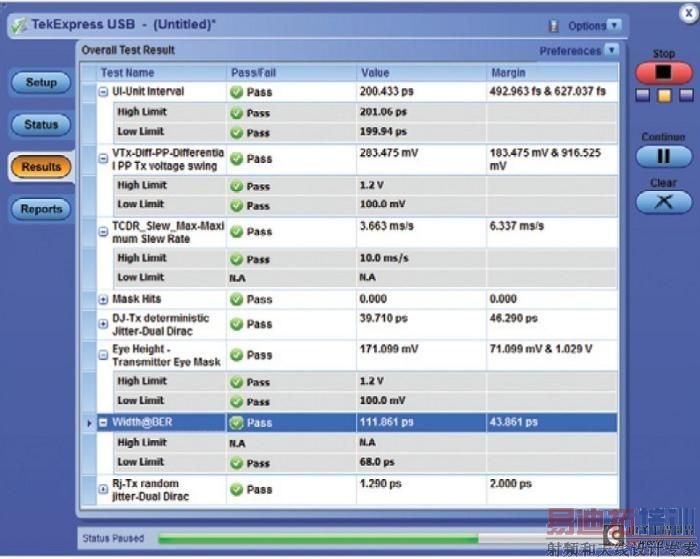700x559 pixels.
Task: Click the test progress bar
Action: click(353, 539)
